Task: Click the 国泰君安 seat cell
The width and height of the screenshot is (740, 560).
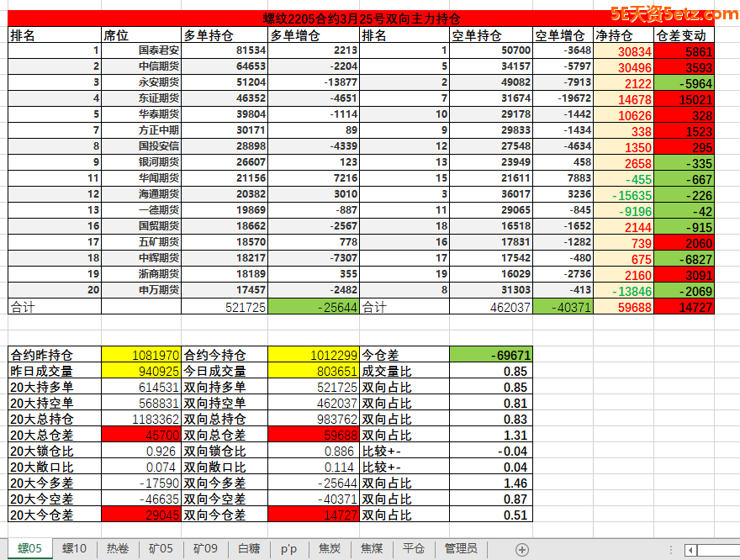Action: pos(141,50)
